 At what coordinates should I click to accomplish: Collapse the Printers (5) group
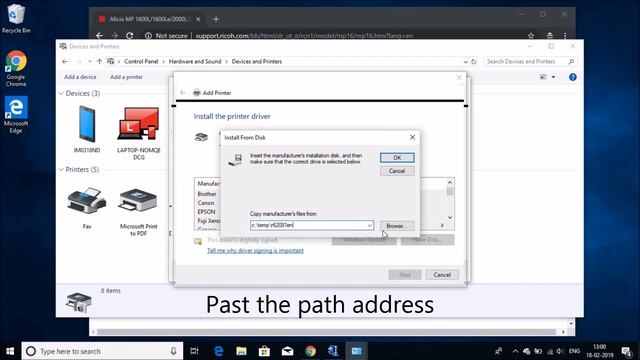tap(61, 169)
